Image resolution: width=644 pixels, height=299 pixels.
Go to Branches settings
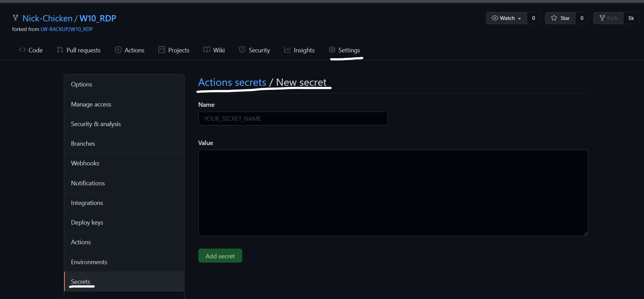click(x=124, y=143)
